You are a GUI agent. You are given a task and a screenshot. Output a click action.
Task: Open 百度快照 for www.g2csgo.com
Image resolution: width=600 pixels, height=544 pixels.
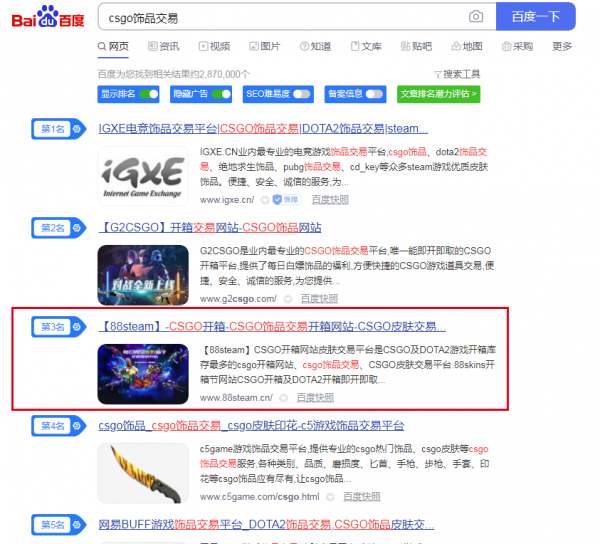click(320, 299)
